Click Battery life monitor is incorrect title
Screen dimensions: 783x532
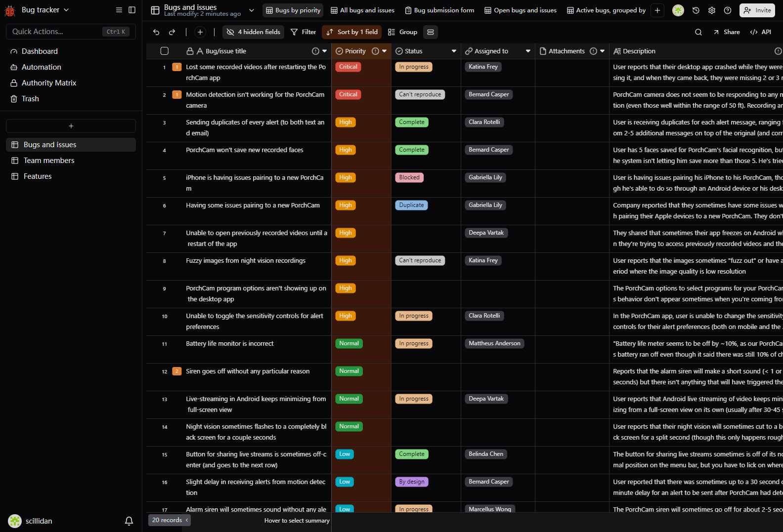click(230, 344)
